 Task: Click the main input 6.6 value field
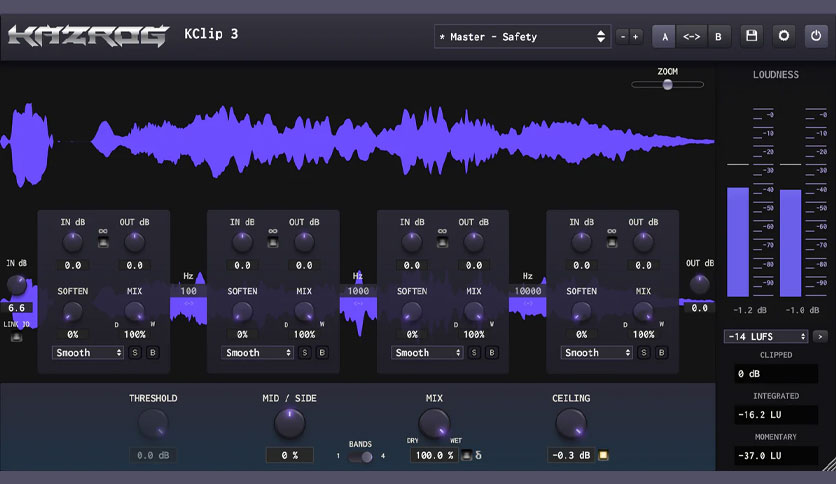[x=17, y=308]
